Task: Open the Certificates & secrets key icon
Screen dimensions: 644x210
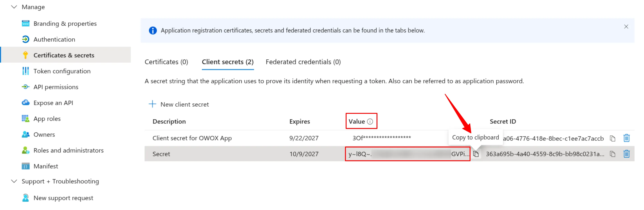Action: [x=26, y=55]
